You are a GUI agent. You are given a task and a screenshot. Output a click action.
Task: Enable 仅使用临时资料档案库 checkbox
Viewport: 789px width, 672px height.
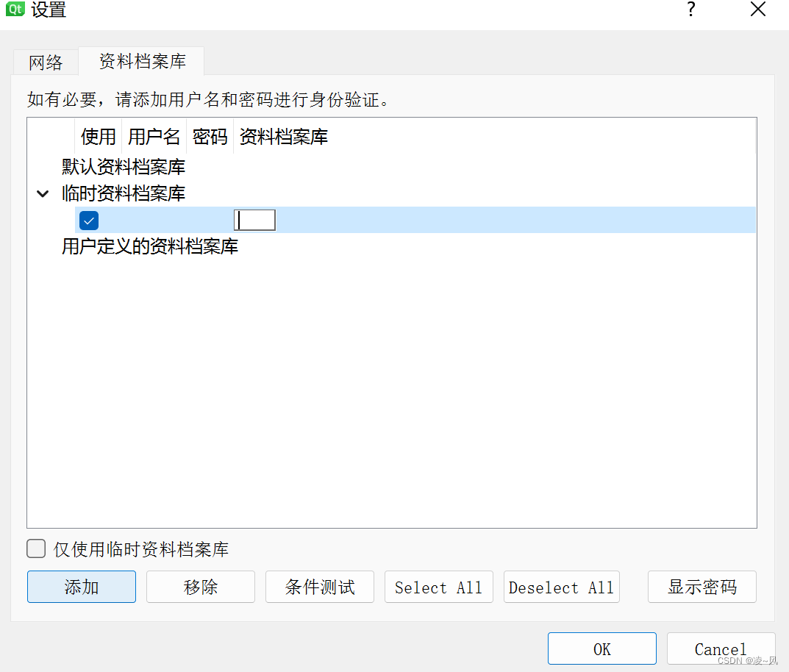tap(36, 548)
